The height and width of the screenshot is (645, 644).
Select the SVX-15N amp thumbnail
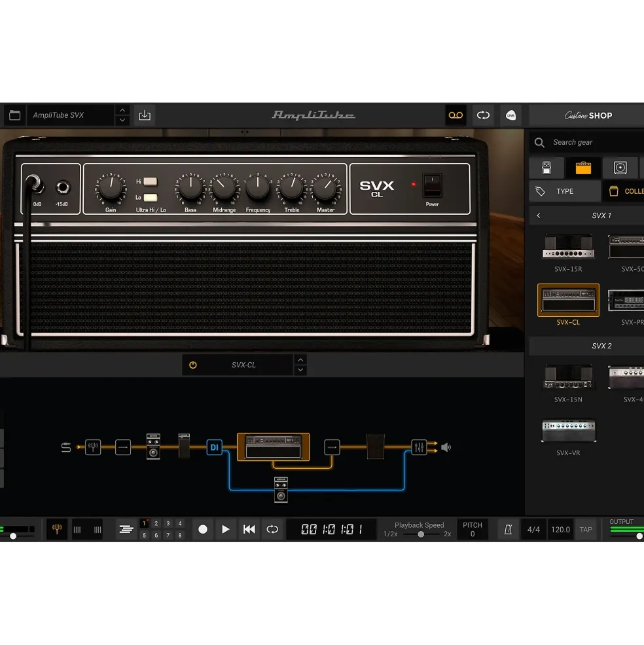[x=568, y=377]
